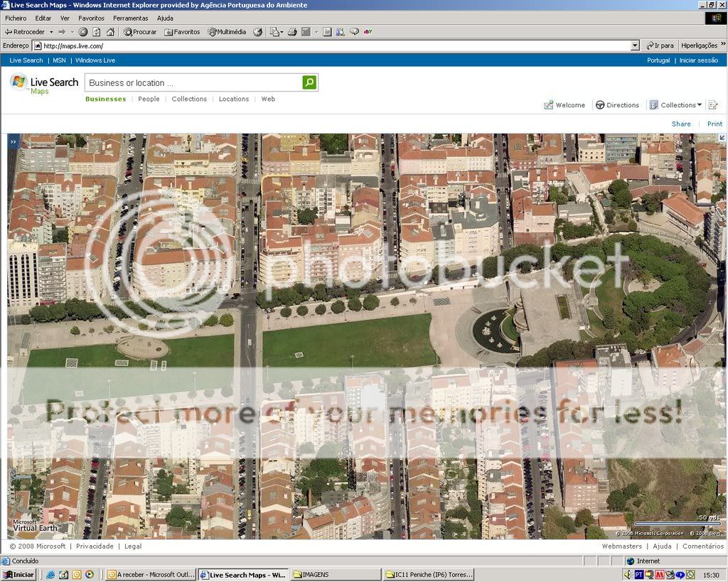This screenshot has height=582, width=728.
Task: Click the History icon in toolbar
Action: pos(257,32)
